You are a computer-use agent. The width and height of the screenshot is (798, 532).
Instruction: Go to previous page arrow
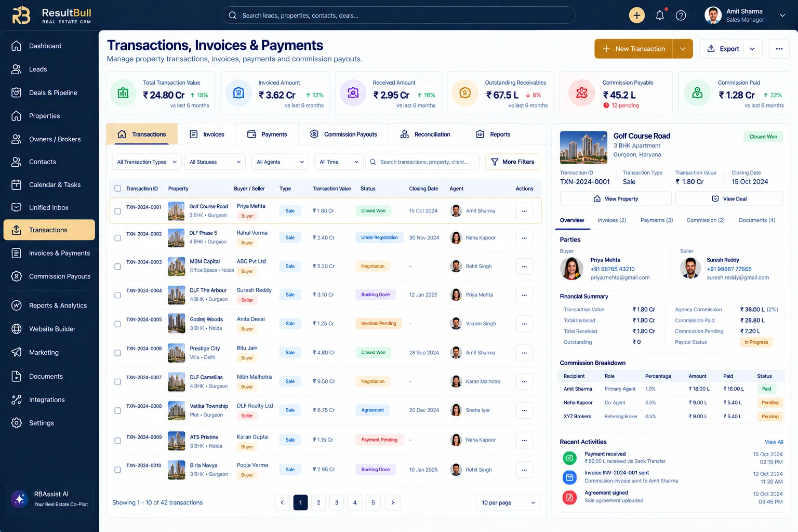click(x=282, y=502)
